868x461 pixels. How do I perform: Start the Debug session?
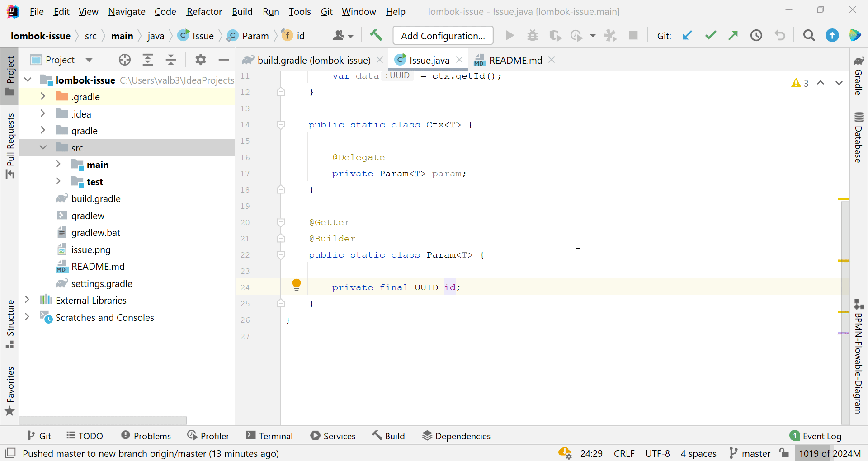point(533,36)
